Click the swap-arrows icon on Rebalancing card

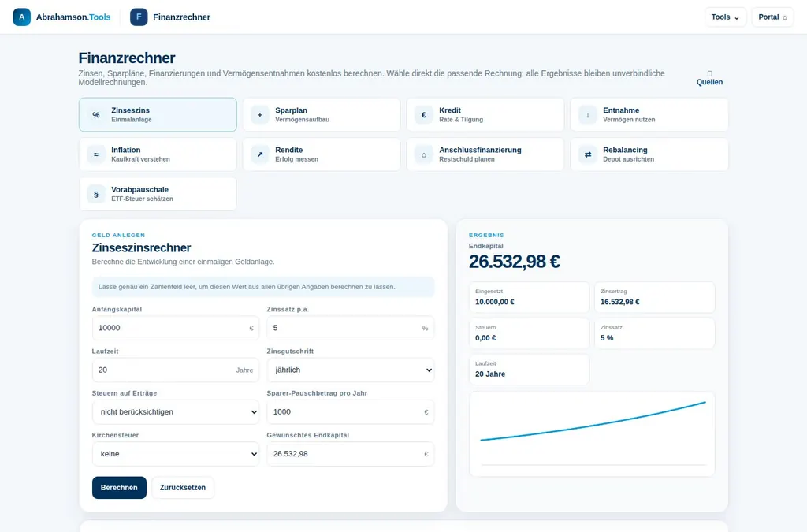588,154
